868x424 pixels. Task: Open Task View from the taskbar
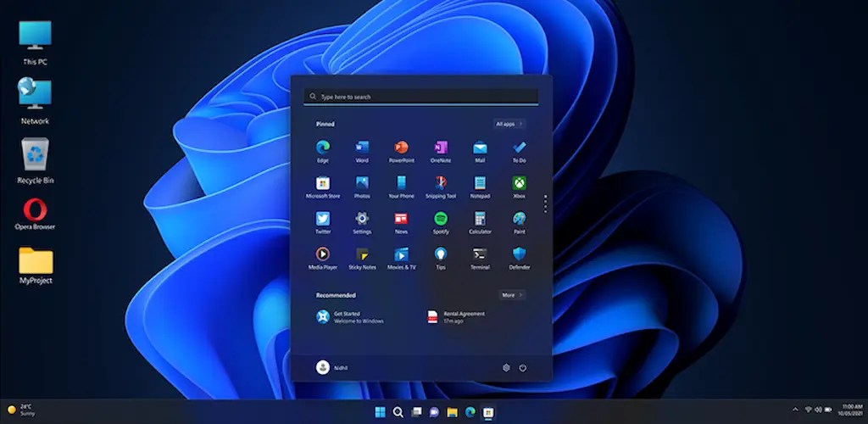click(x=416, y=412)
